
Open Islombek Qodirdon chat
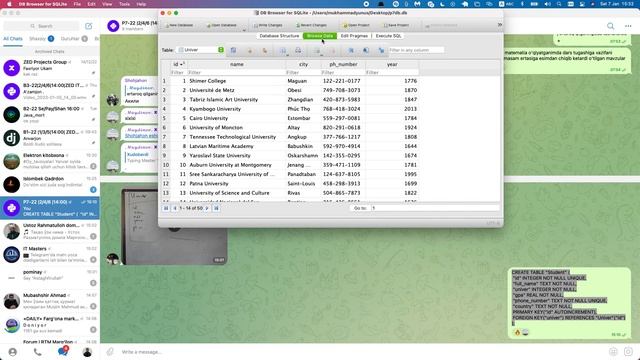pos(50,184)
